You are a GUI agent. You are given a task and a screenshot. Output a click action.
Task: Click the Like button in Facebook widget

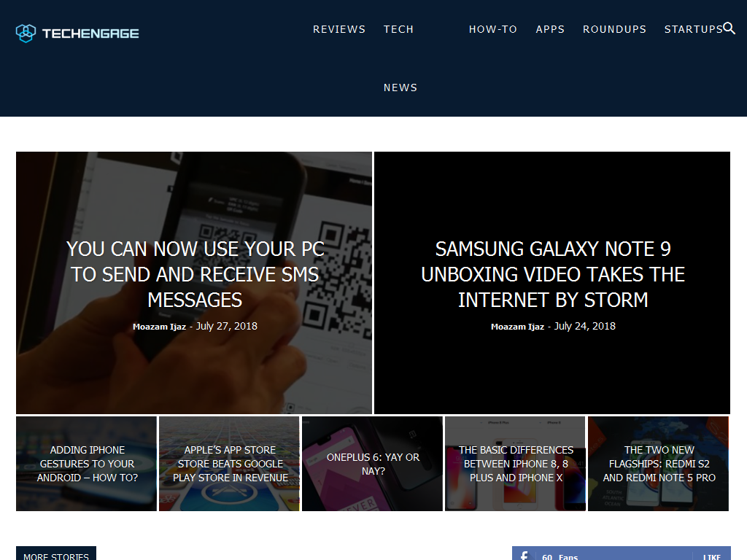[712, 556]
